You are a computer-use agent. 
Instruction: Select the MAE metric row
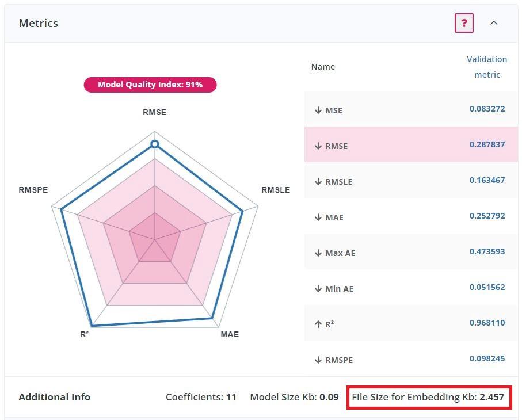[411, 216]
